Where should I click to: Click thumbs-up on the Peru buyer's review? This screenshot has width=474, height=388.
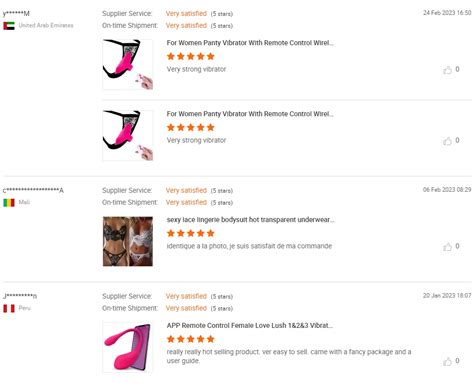(x=447, y=361)
